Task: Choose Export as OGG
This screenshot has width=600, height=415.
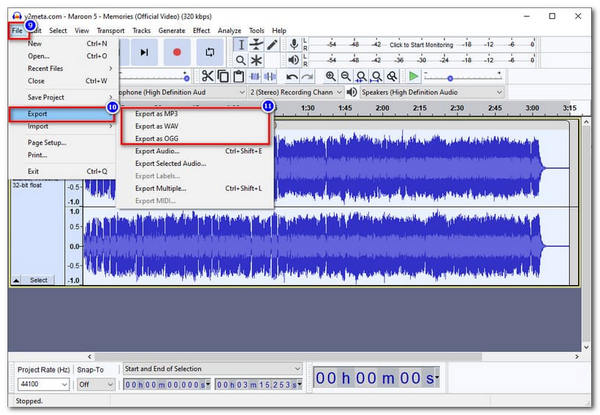Action: 195,138
